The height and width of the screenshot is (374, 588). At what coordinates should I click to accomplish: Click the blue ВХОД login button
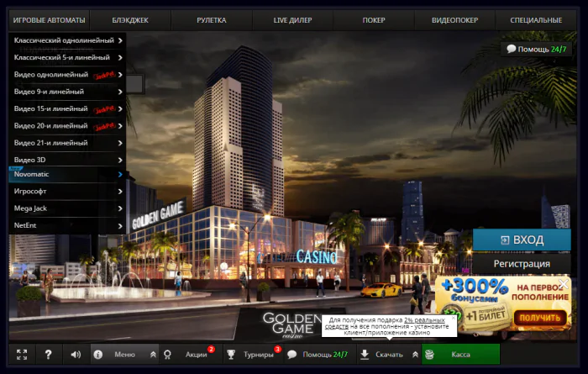[x=522, y=240]
